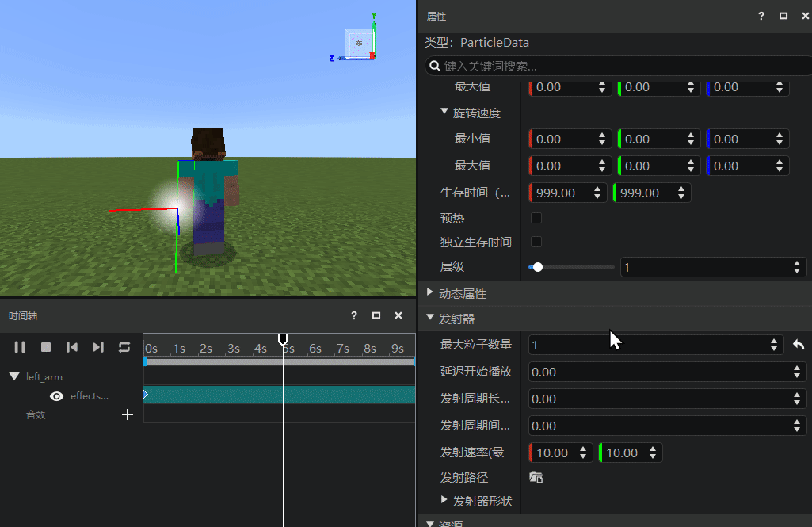Select the 音效 track label

pyautogui.click(x=36, y=414)
